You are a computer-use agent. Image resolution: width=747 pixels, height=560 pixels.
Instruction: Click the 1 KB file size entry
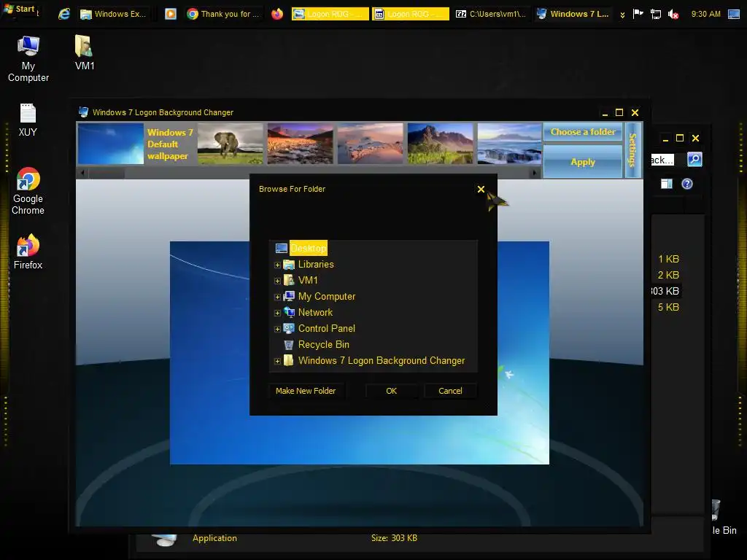pyautogui.click(x=668, y=259)
